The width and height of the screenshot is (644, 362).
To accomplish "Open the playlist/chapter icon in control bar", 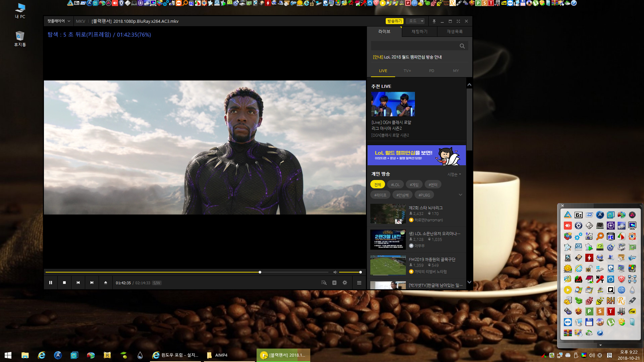I will pyautogui.click(x=334, y=283).
